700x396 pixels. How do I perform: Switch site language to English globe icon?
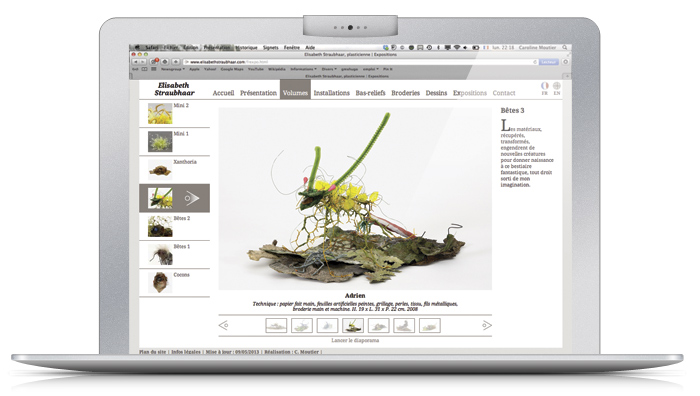[x=557, y=85]
